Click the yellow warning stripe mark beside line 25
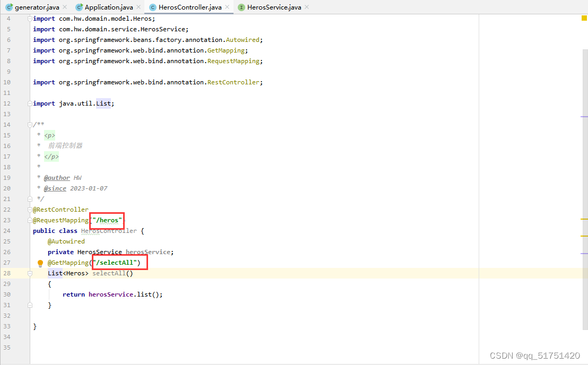The image size is (588, 365). 584,236
